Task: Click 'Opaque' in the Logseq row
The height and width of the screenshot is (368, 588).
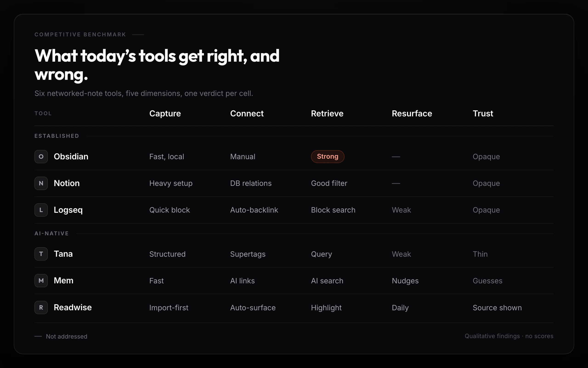Action: [x=486, y=210]
